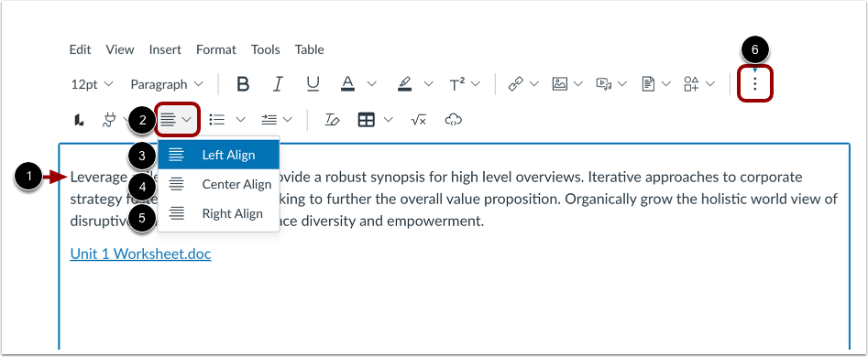Choose Left Align from the dropdown
Viewport: 868px width, 357px height.
[x=219, y=155]
